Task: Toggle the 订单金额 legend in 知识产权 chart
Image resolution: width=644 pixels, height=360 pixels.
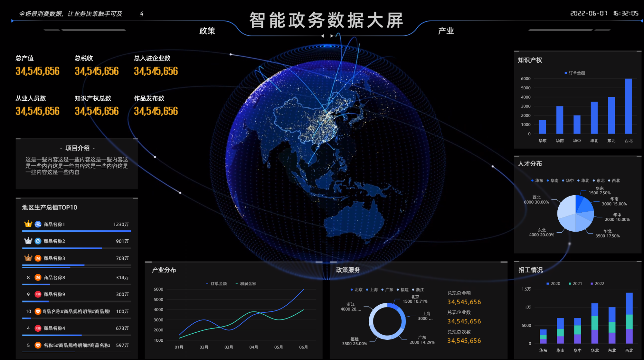Action: [575, 73]
